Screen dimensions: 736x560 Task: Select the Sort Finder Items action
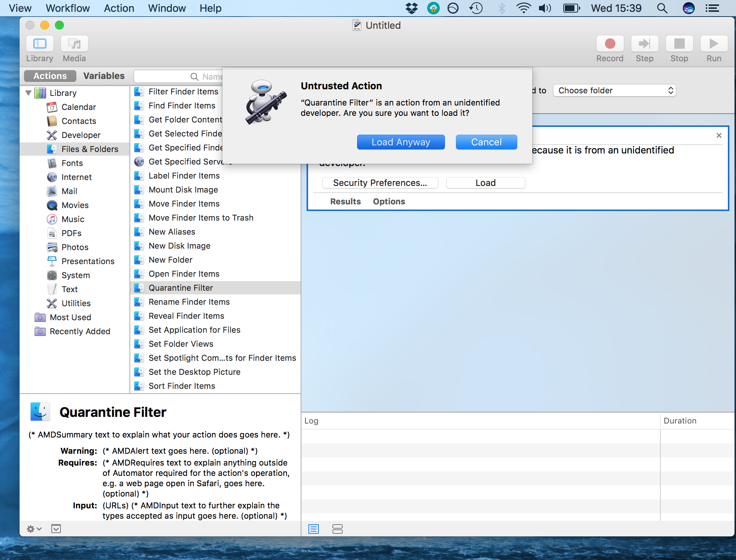coord(215,386)
